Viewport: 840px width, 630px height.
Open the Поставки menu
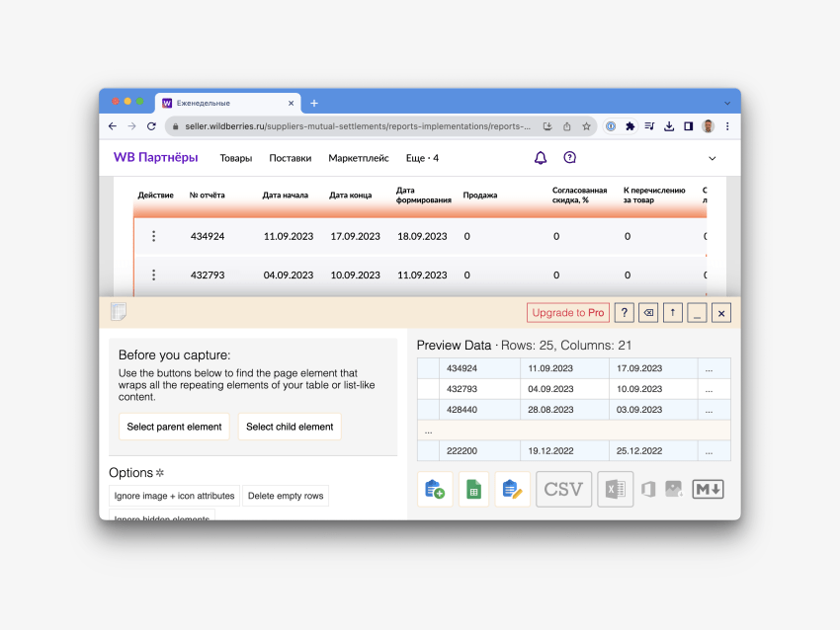coord(290,158)
